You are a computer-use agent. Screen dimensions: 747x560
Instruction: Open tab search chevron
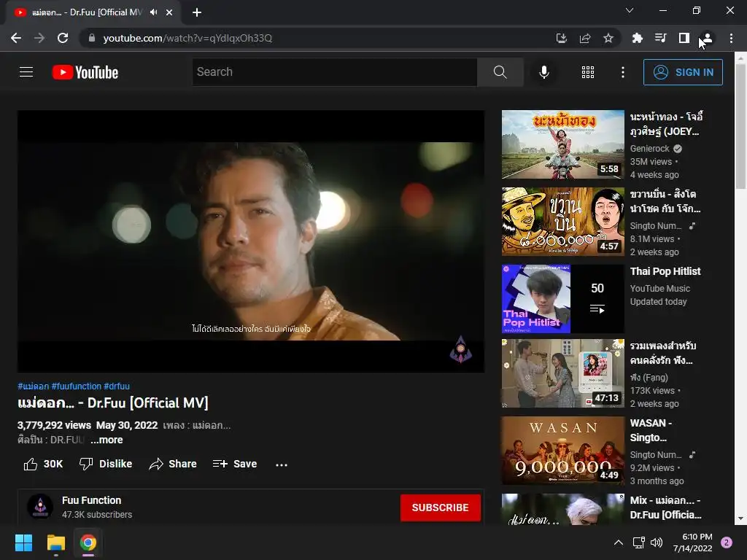(630, 10)
